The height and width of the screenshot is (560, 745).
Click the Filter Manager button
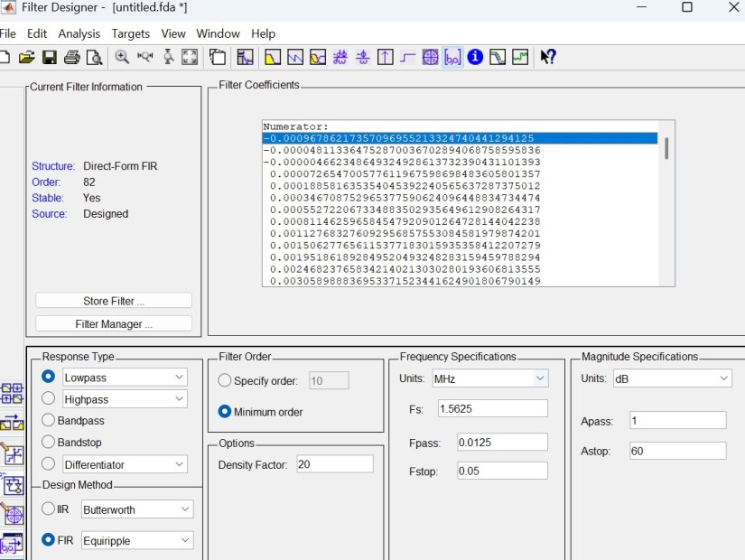pyautogui.click(x=114, y=324)
